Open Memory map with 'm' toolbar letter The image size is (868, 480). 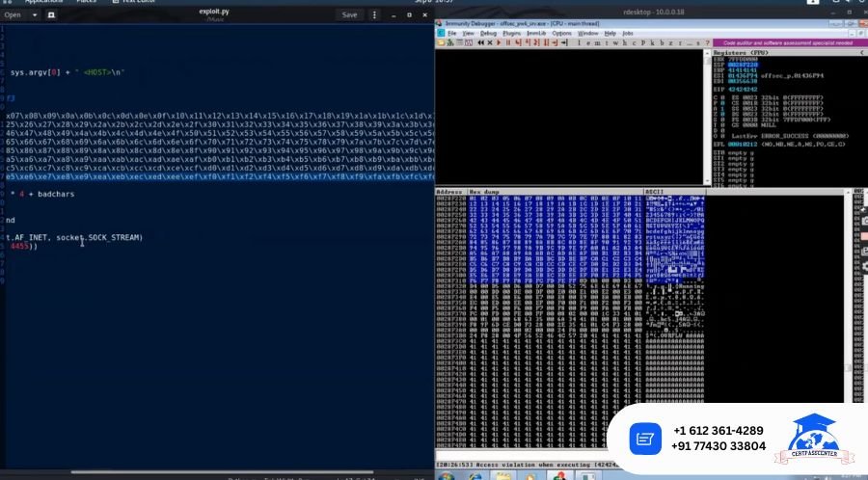coord(597,43)
